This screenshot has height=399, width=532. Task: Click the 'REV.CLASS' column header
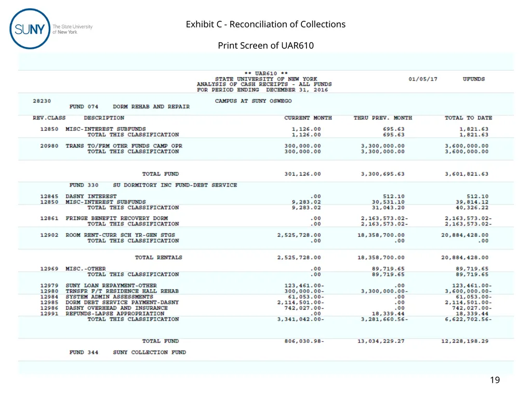pos(49,118)
